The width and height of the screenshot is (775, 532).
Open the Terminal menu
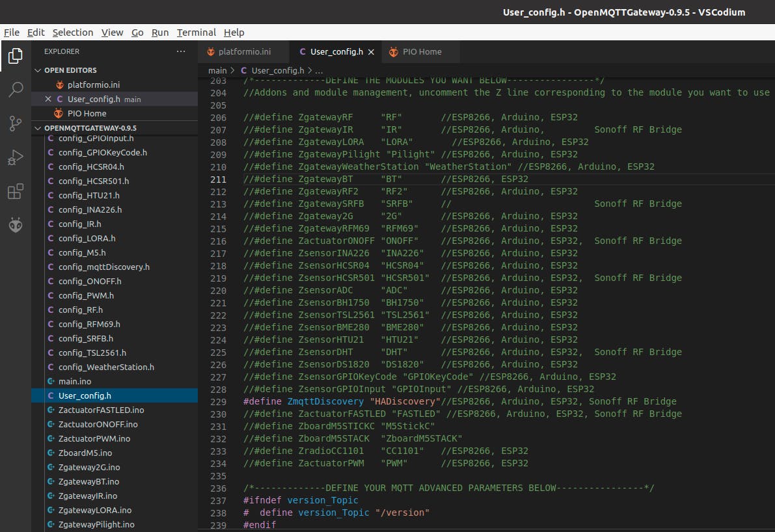[196, 33]
